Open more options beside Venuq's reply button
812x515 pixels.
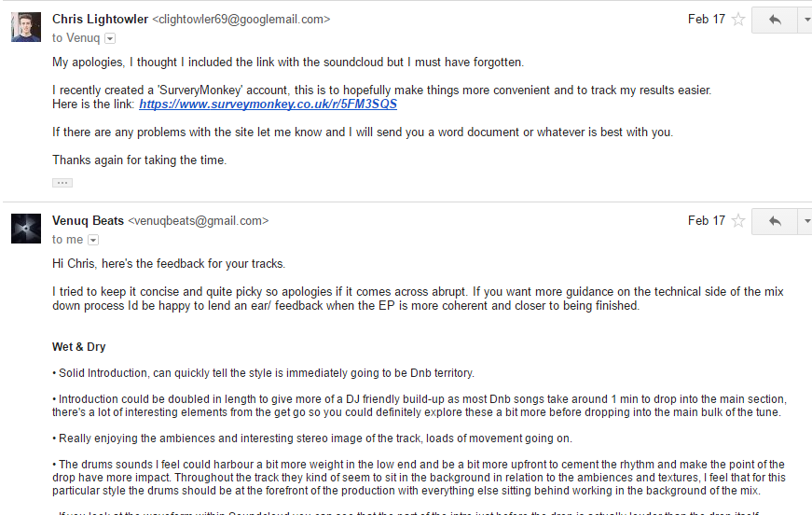point(805,221)
